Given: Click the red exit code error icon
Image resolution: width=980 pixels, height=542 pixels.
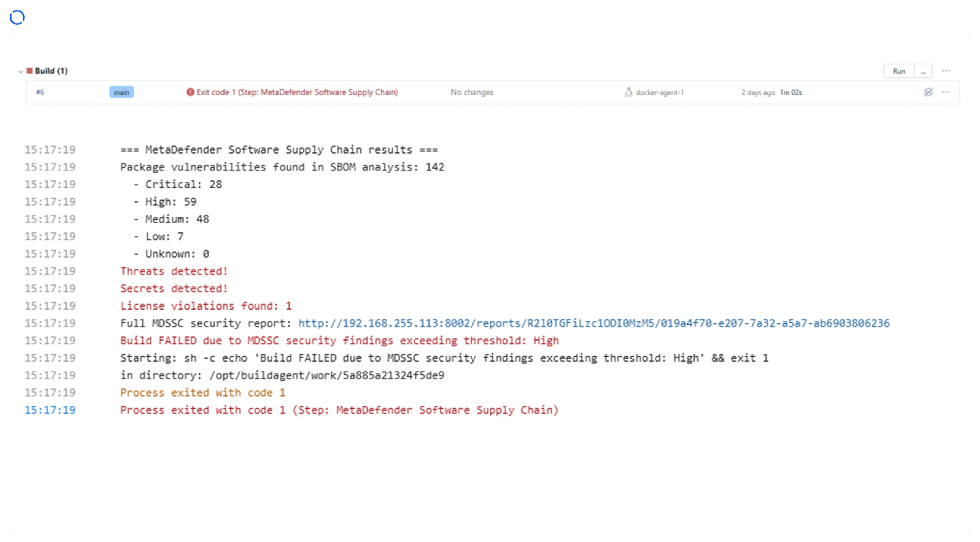Looking at the screenshot, I should click(190, 92).
